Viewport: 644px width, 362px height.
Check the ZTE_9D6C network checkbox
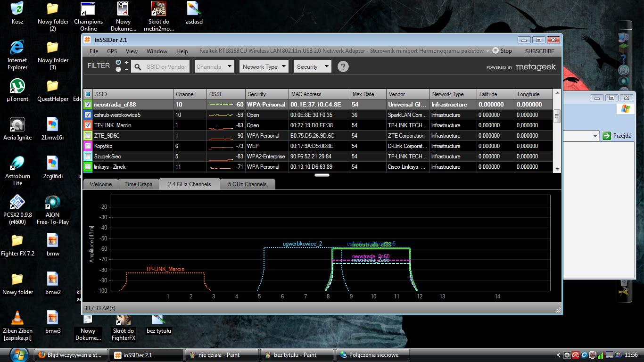(88, 136)
